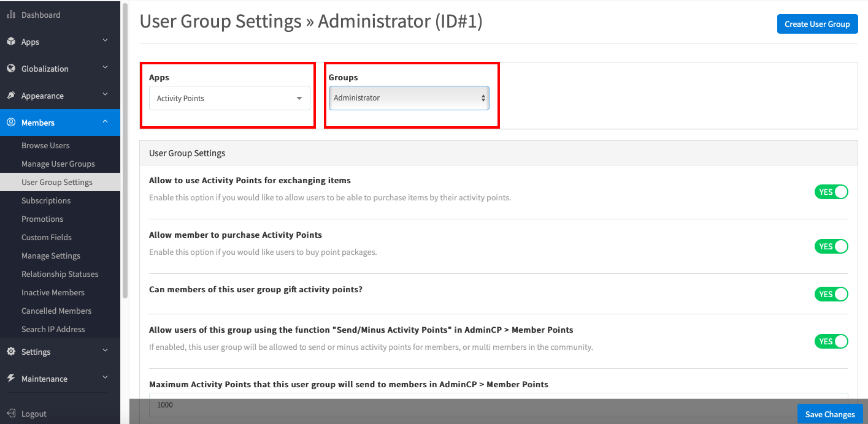
Task: Click the Logout link
Action: point(34,414)
